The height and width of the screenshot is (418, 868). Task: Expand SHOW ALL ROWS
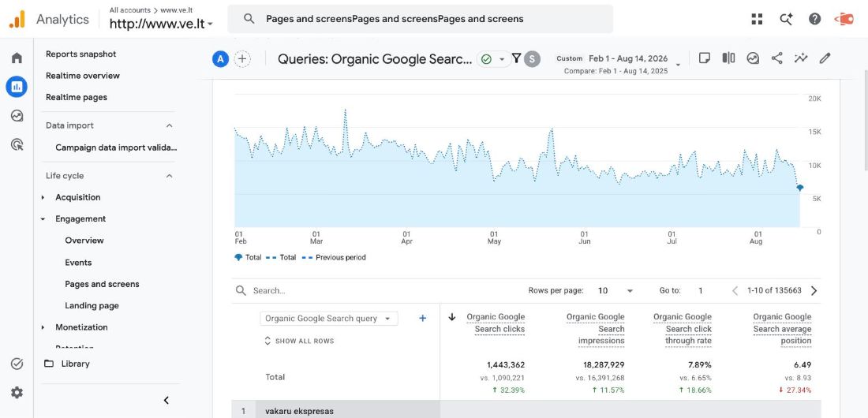click(x=300, y=341)
